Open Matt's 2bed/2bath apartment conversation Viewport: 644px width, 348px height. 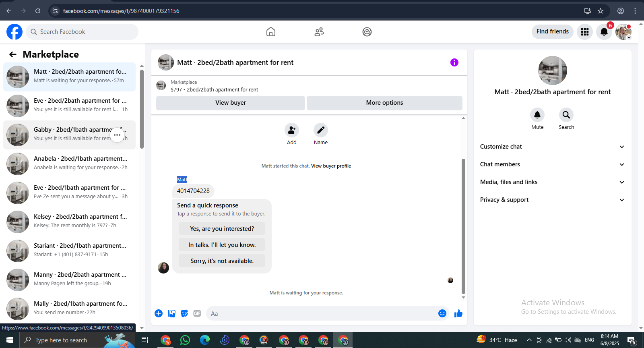tap(69, 77)
